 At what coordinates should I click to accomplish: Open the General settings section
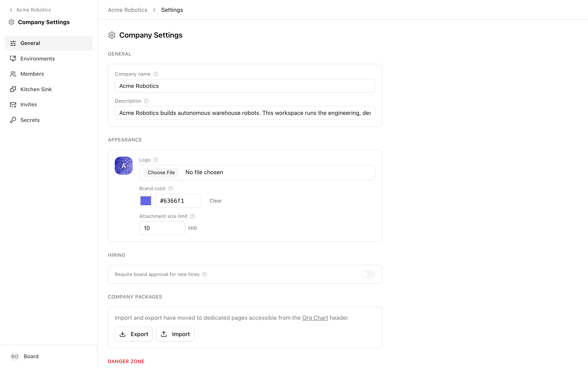49,43
